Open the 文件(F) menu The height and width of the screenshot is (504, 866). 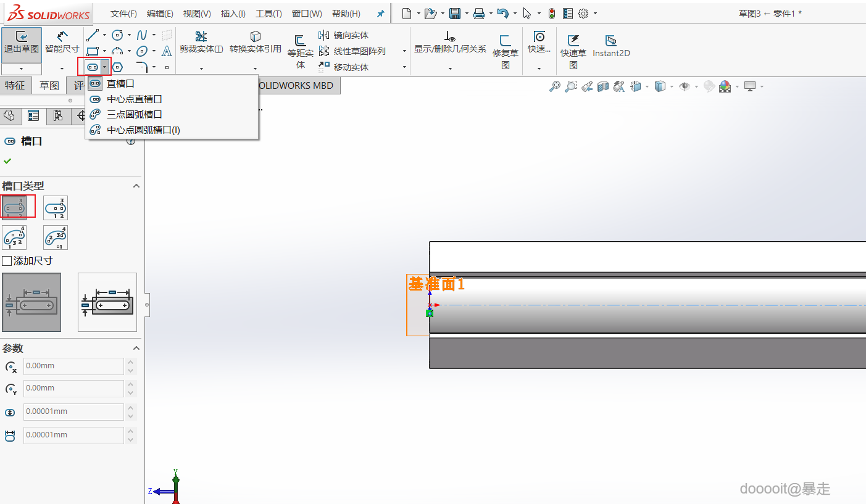tap(123, 14)
